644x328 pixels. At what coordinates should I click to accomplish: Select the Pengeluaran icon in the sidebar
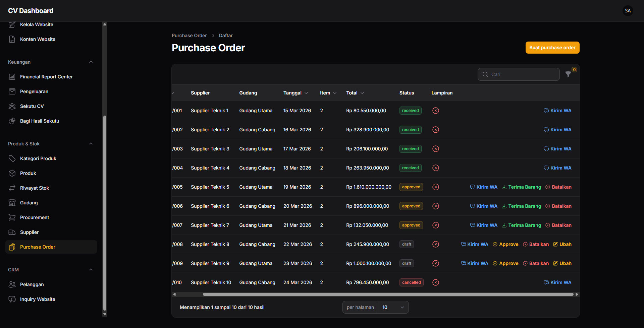tap(12, 91)
